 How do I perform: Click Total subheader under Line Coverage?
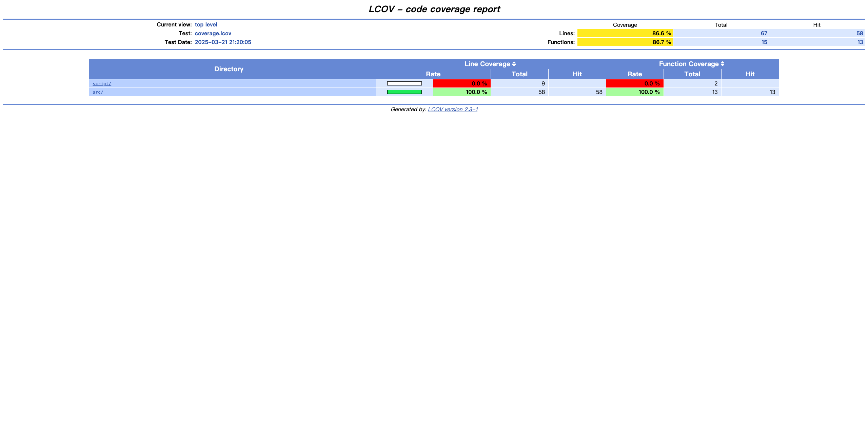[x=519, y=74]
